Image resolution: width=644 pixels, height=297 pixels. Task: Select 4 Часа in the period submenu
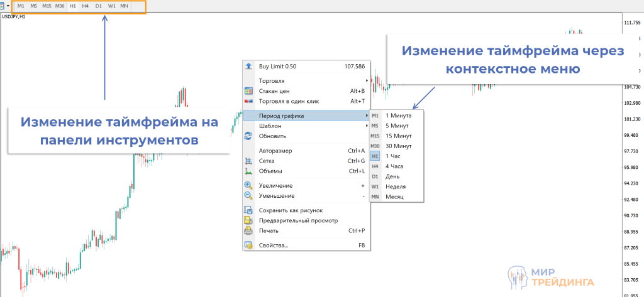394,166
